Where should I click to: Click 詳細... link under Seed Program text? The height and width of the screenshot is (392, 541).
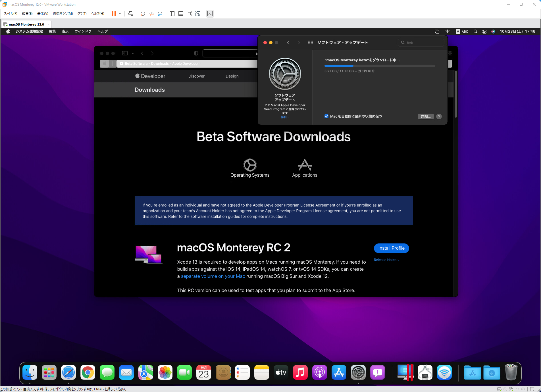coord(285,117)
